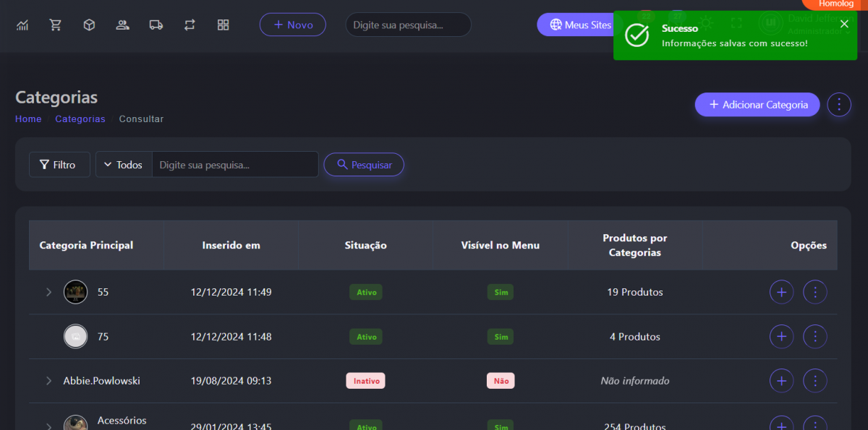Open the products box icon
This screenshot has width=868, height=430.
[89, 25]
